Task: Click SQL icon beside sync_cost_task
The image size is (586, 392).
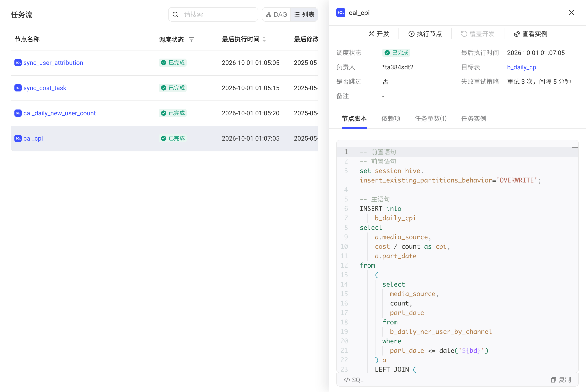Action: (x=18, y=88)
